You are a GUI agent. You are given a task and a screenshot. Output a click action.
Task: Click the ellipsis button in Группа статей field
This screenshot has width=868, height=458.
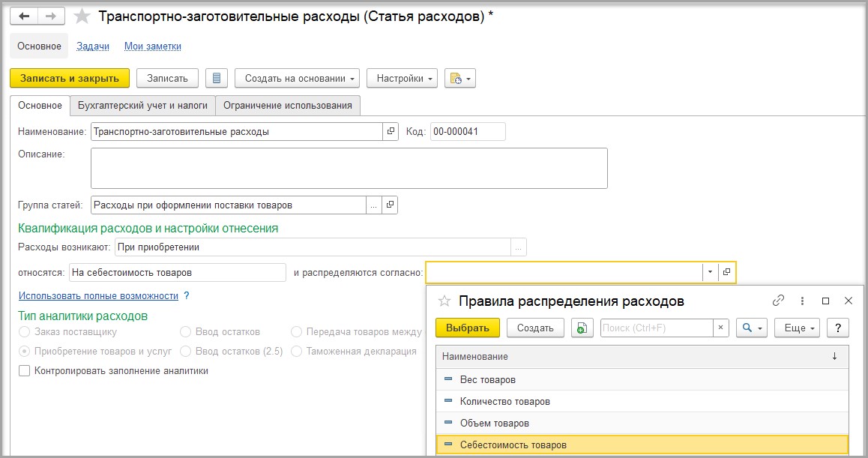374,205
